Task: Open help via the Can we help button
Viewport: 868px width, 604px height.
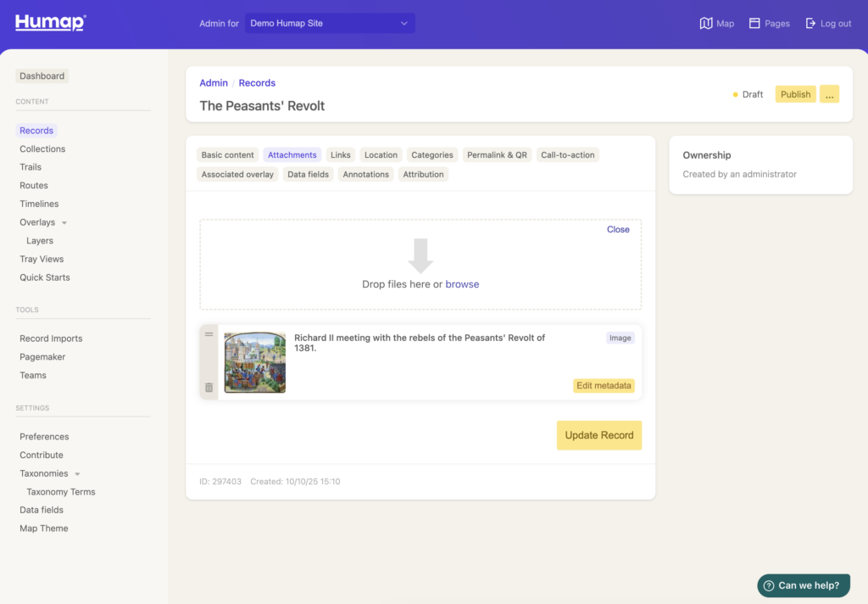Action: [803, 585]
